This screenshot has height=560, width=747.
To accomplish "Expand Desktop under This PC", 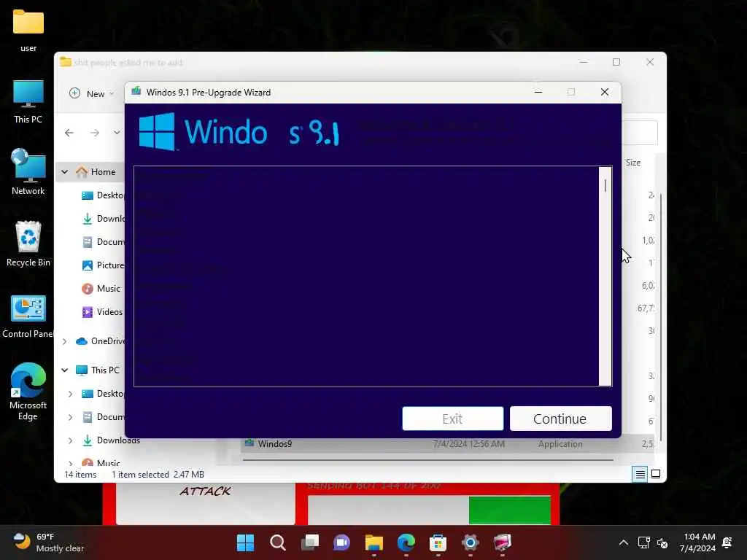I will (x=71, y=394).
